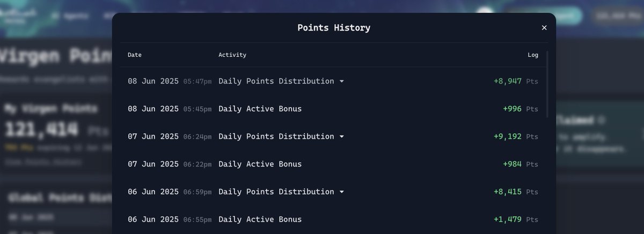Expand the 07 Jun Daily Points Distribution caret

pyautogui.click(x=341, y=137)
